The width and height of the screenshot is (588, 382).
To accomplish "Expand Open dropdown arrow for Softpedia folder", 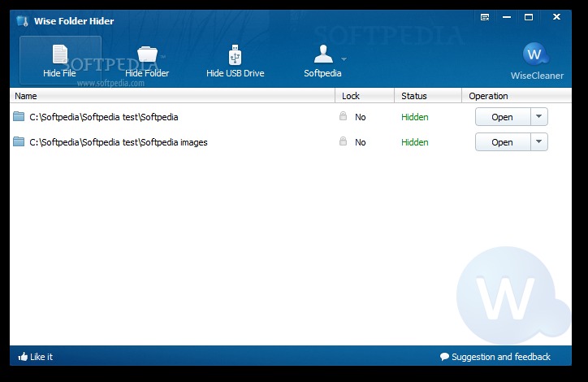I will point(539,117).
